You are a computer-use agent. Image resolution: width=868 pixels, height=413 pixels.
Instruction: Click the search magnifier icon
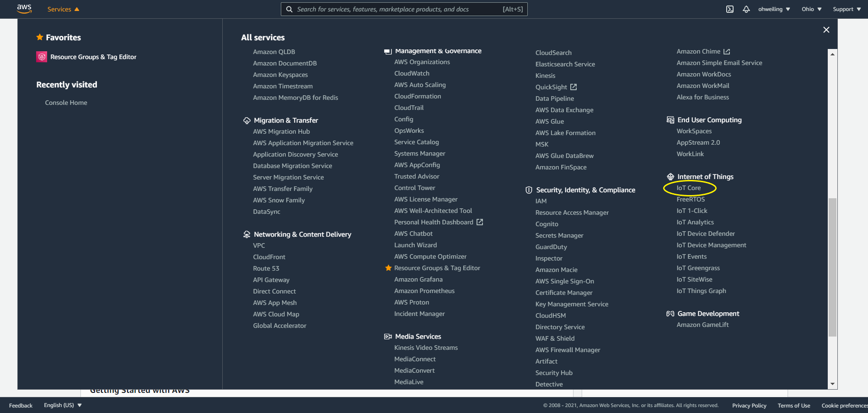tap(289, 9)
